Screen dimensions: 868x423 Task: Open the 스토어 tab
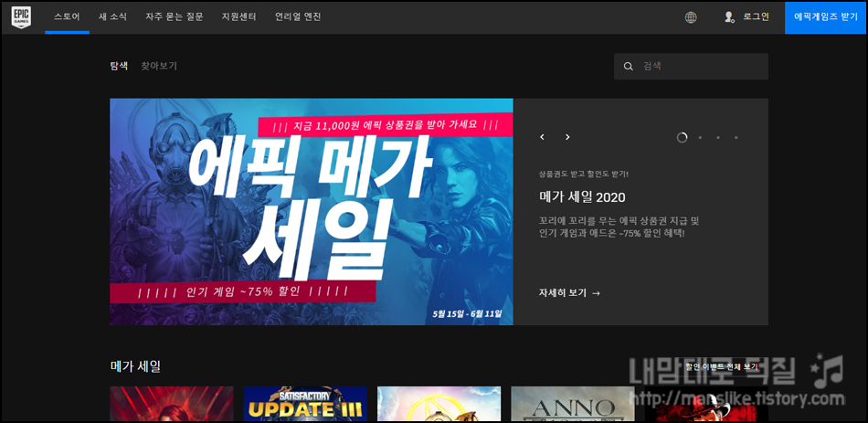coord(67,16)
